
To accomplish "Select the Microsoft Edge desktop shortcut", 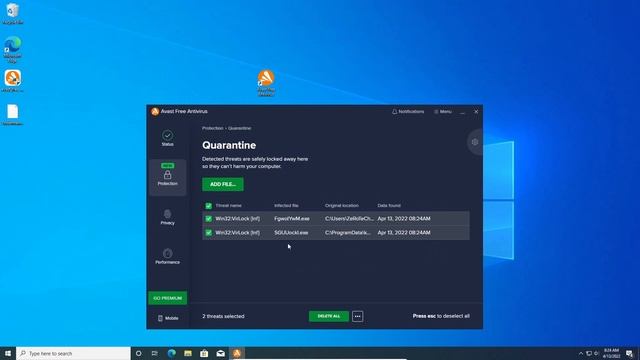I will [13, 49].
